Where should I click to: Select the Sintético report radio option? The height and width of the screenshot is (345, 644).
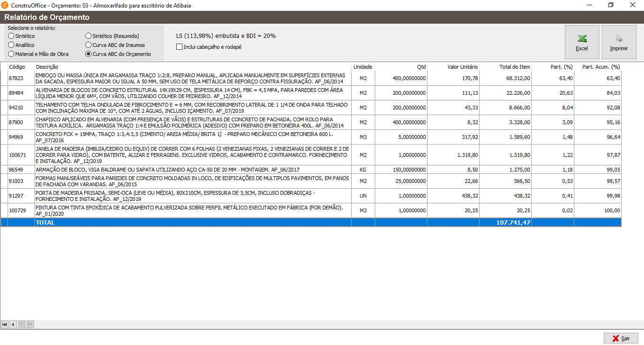[x=21, y=36]
